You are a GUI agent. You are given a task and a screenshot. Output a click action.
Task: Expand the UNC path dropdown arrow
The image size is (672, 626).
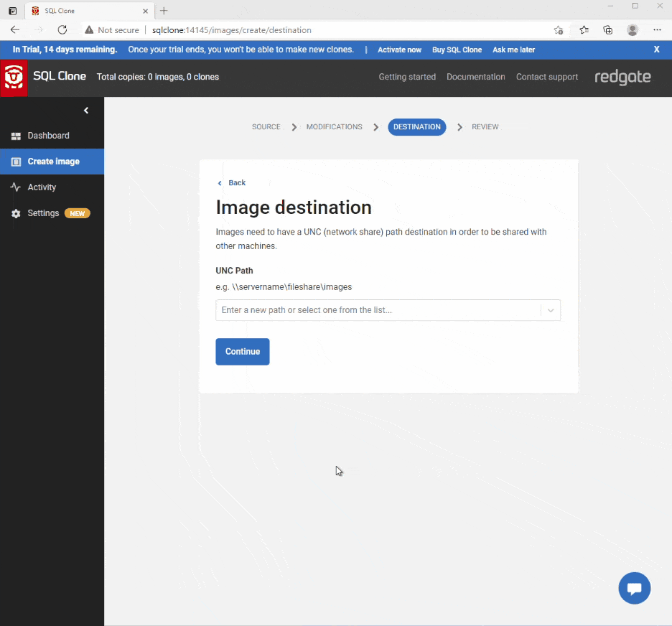pyautogui.click(x=551, y=310)
